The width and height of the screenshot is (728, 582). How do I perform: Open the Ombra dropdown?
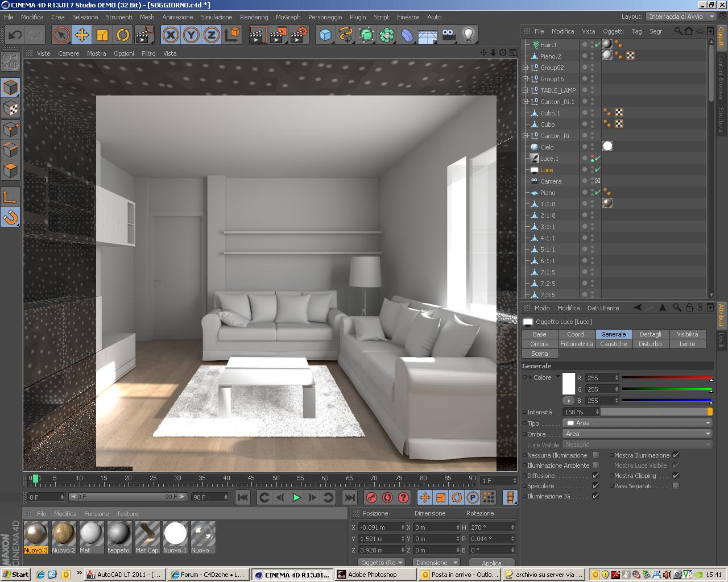click(637, 434)
